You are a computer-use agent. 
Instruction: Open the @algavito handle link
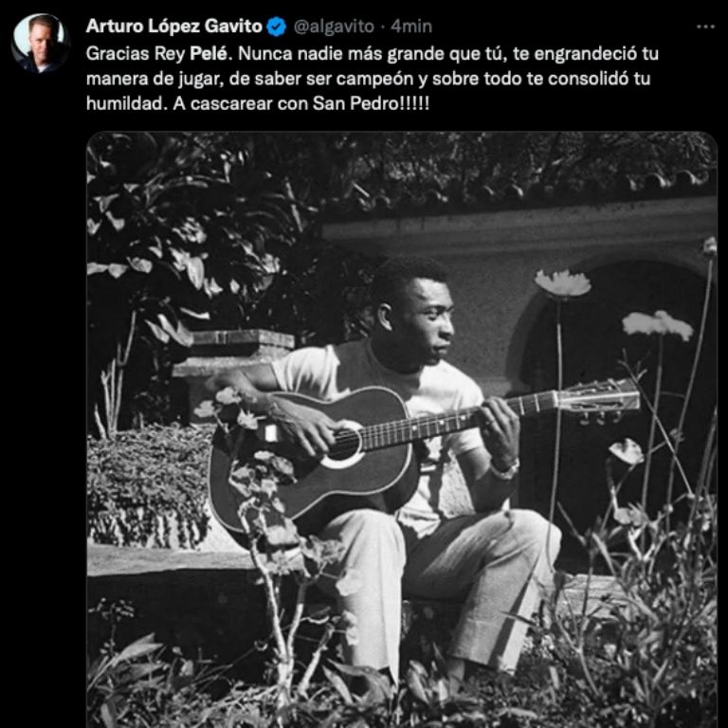click(334, 27)
